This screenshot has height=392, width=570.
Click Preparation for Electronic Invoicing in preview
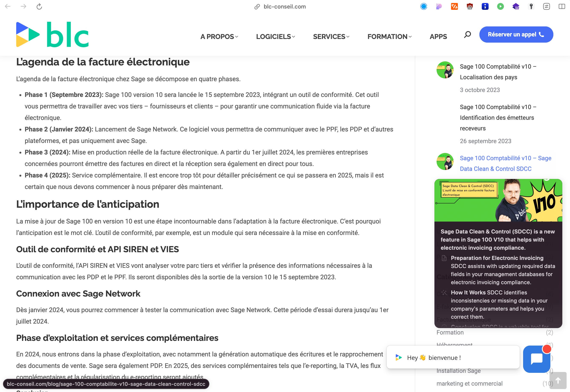tap(497, 258)
